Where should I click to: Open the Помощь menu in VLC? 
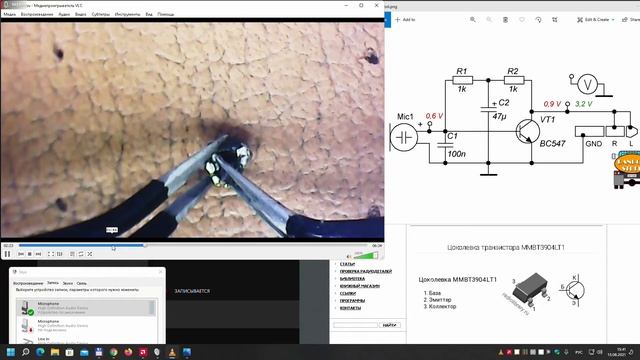(x=166, y=14)
